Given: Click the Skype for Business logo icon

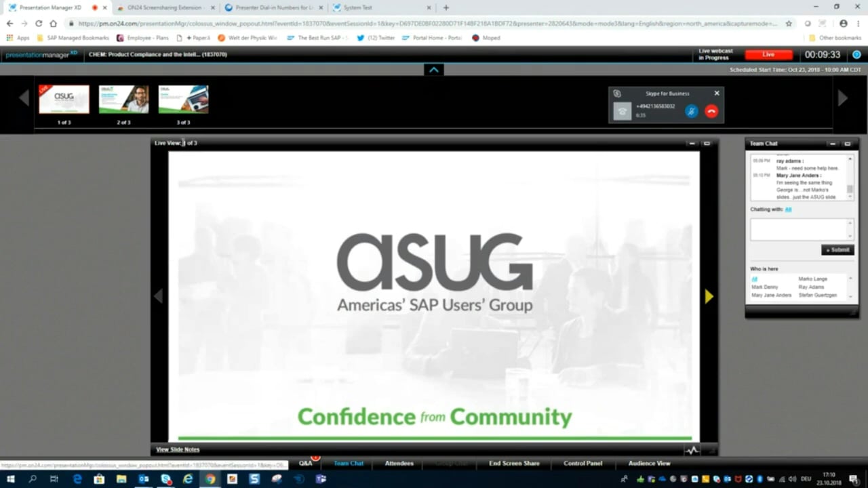Looking at the screenshot, I should pyautogui.click(x=617, y=94).
